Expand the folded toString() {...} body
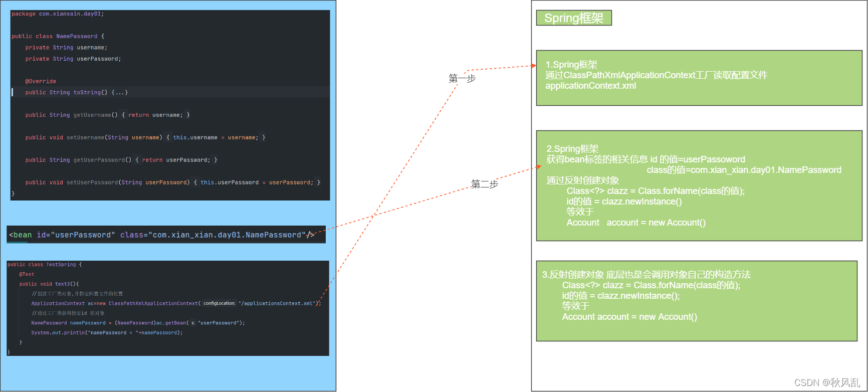 tap(120, 93)
